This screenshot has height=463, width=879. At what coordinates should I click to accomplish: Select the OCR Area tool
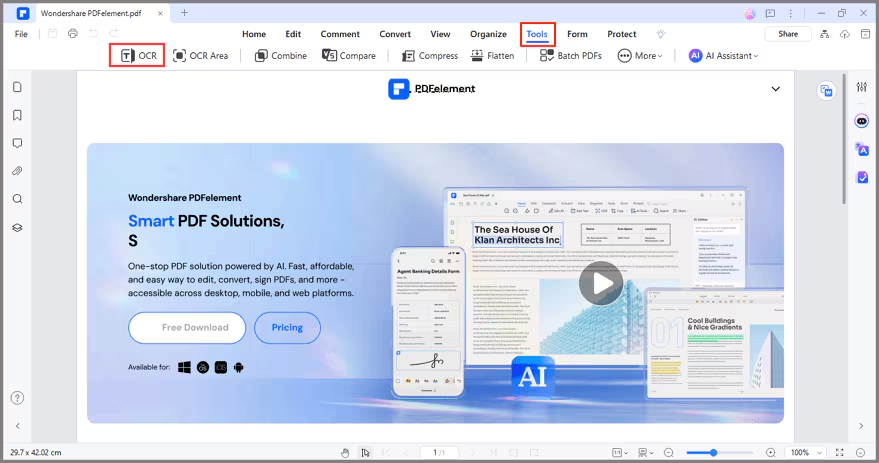(201, 55)
